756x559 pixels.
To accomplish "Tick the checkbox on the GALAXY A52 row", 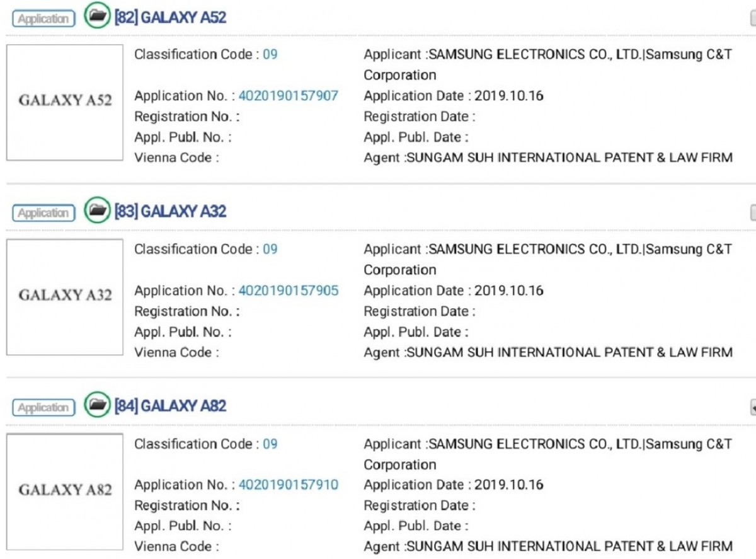I will tap(753, 18).
